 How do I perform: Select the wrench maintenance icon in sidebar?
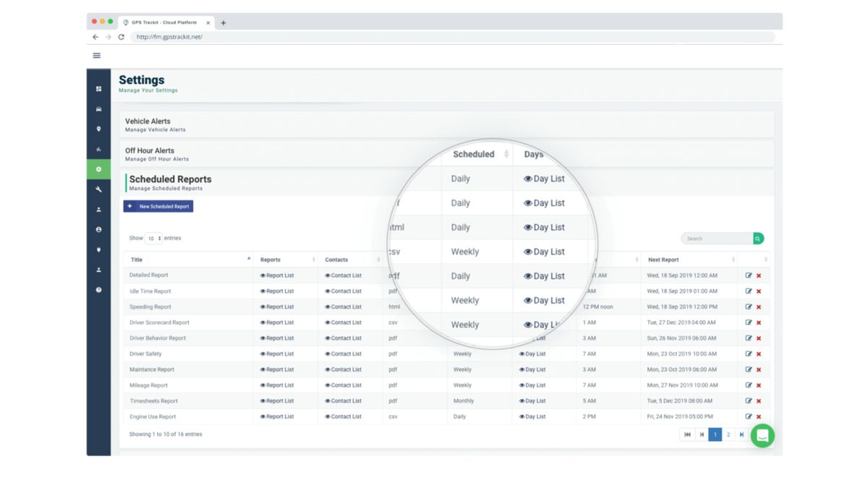tap(98, 189)
